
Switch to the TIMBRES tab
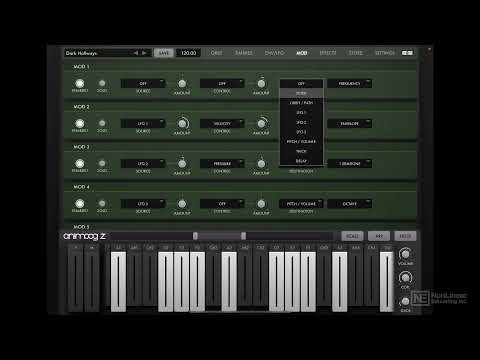(244, 53)
